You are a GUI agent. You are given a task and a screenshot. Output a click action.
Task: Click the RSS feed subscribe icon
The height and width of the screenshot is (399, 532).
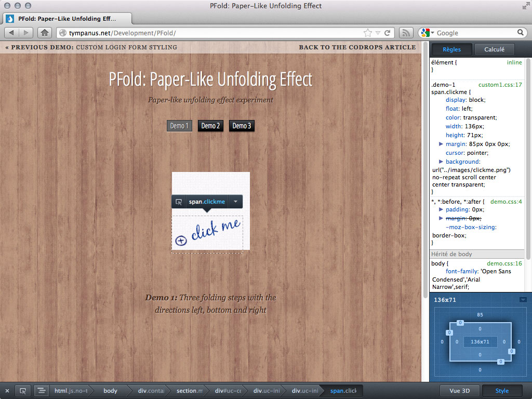click(406, 33)
